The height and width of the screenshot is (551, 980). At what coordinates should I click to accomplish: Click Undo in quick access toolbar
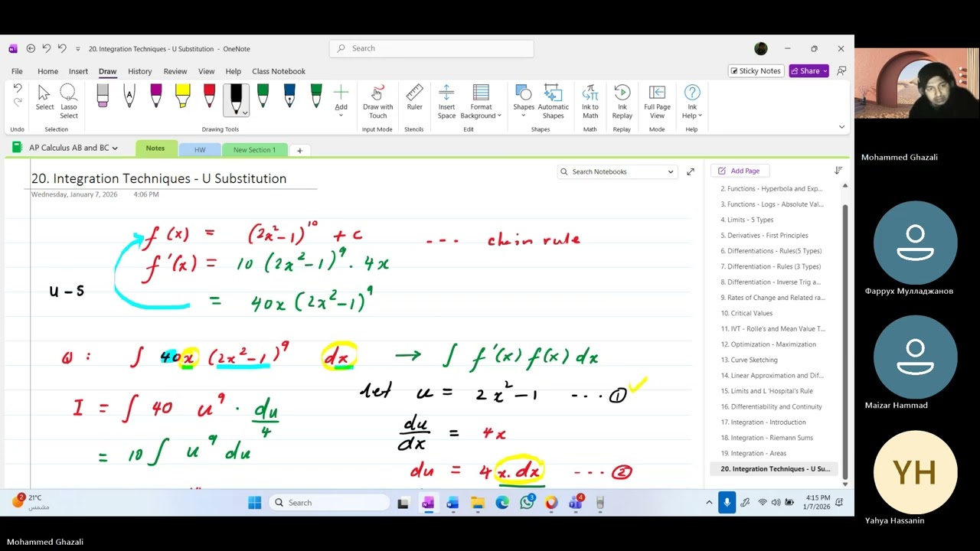coord(47,48)
